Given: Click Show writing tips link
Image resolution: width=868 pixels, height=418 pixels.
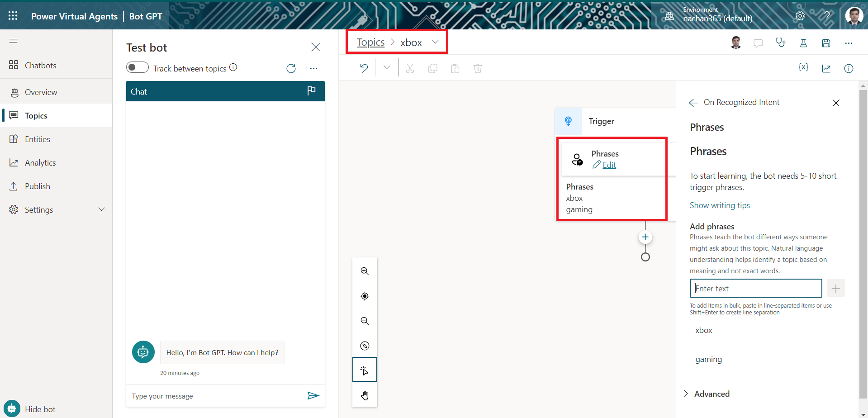Looking at the screenshot, I should click(x=720, y=205).
